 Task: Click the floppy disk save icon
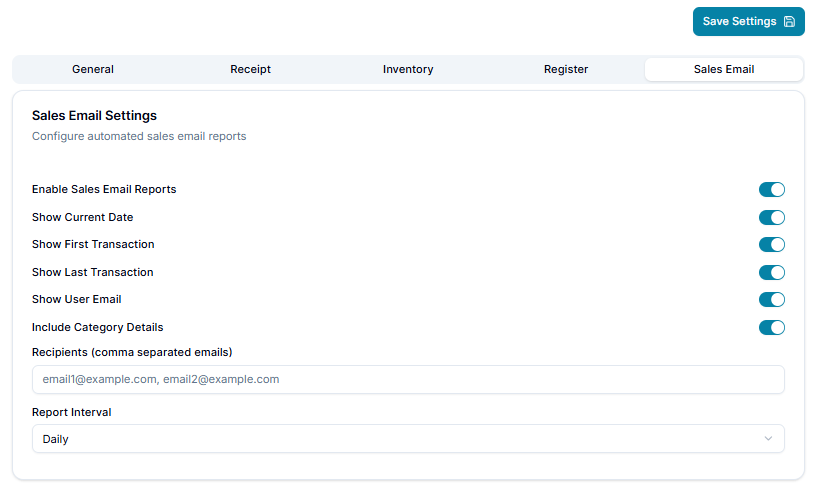789,21
